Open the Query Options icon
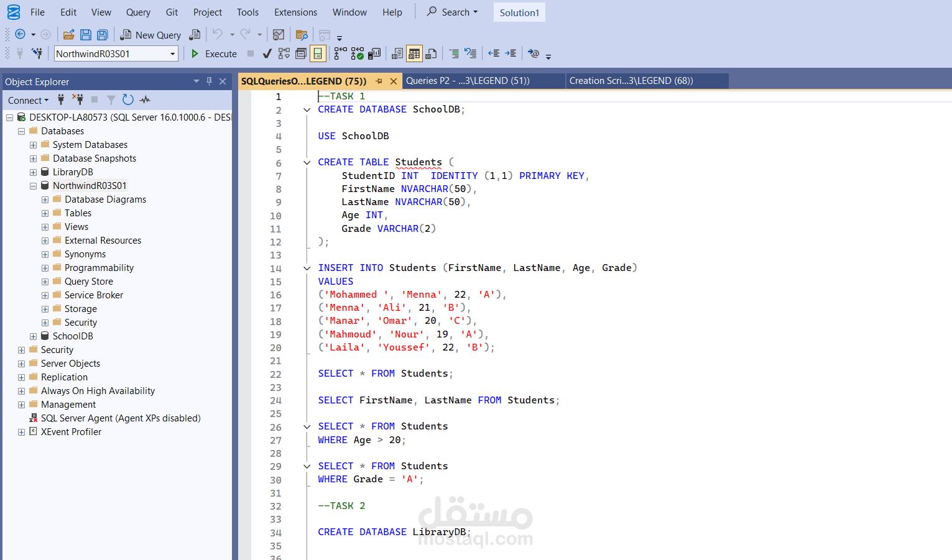The width and height of the screenshot is (952, 560). (301, 53)
